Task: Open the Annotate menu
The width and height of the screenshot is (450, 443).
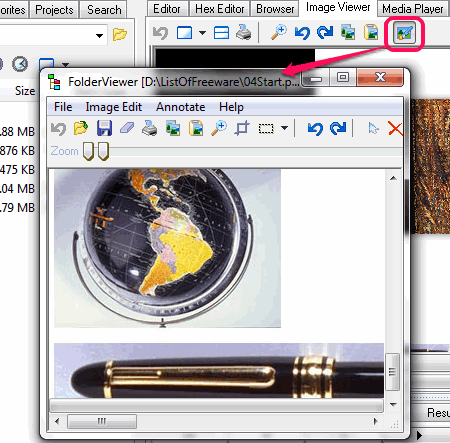Action: pyautogui.click(x=180, y=107)
